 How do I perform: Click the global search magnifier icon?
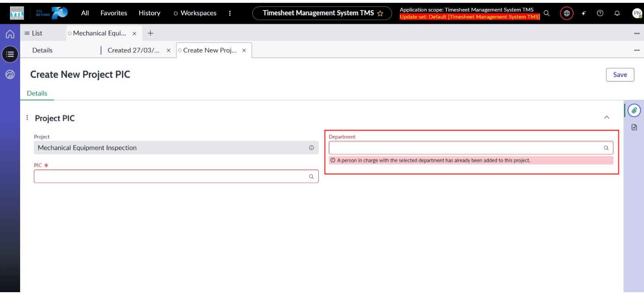(x=547, y=13)
